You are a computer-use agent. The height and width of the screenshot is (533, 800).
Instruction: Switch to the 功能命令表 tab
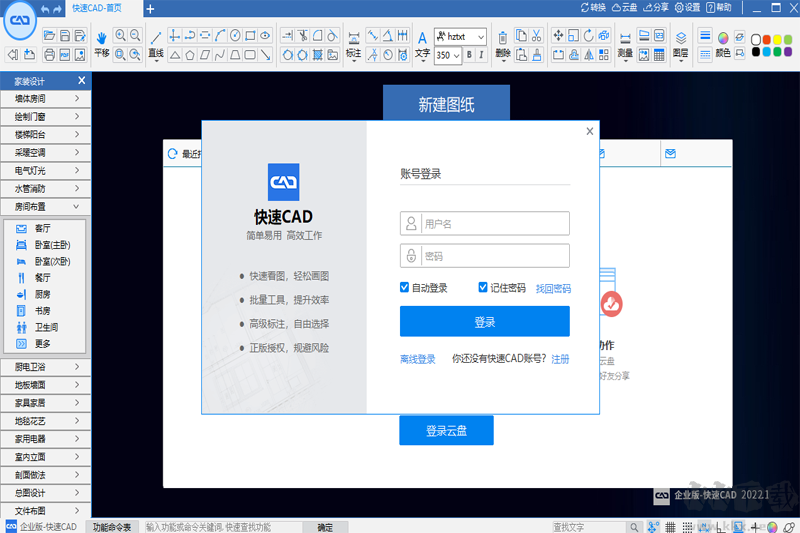click(112, 526)
